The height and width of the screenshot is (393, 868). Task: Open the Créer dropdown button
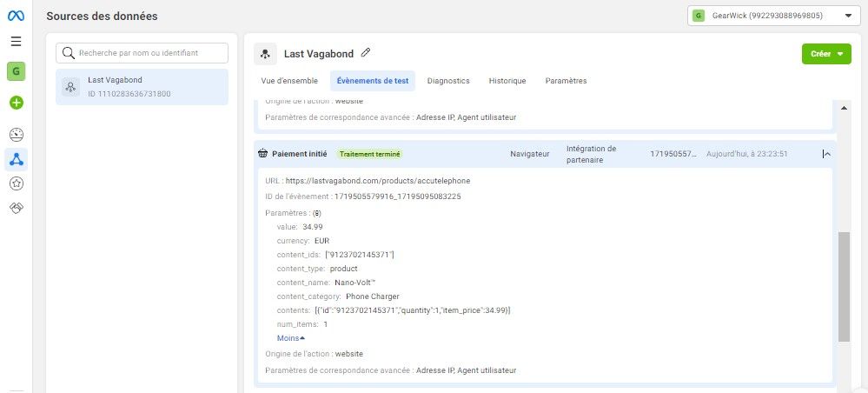(826, 54)
